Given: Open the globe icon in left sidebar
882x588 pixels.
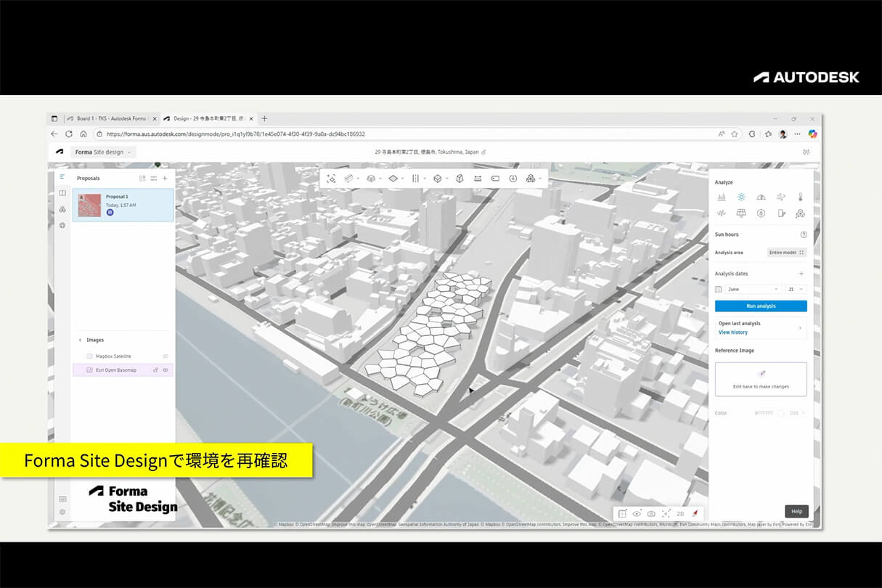Looking at the screenshot, I should (62, 225).
